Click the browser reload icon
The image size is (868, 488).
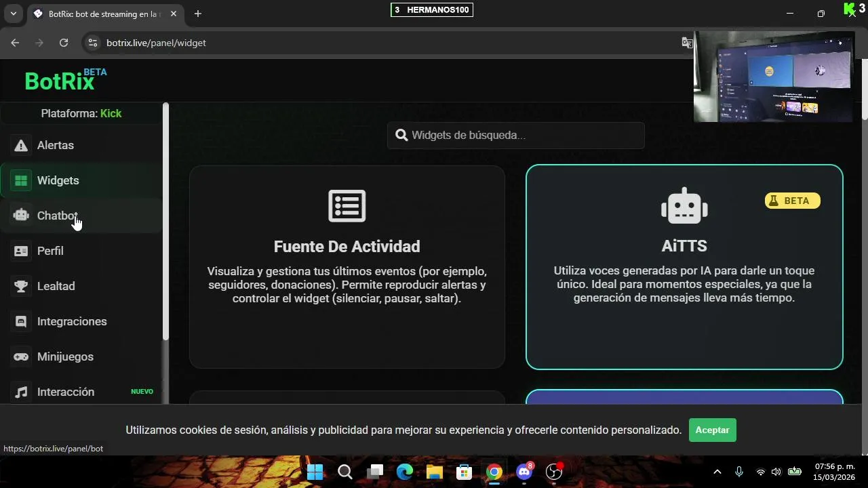[x=64, y=43]
